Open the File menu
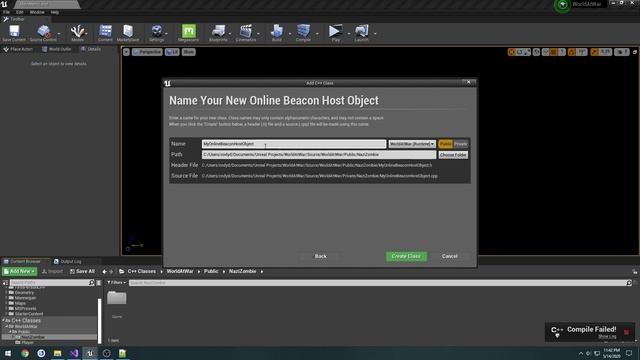This screenshot has height=360, width=640. click(x=7, y=12)
